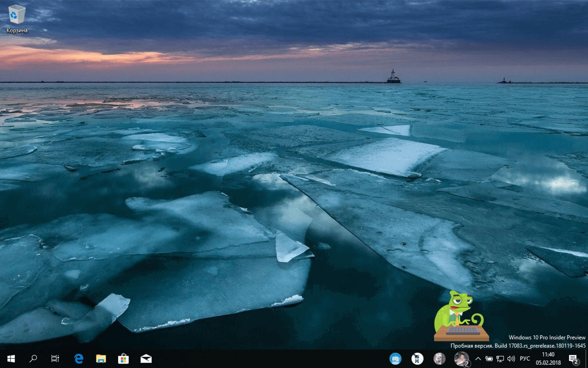Click the battery status tray icon
This screenshot has width=588, height=368.
pyautogui.click(x=489, y=358)
